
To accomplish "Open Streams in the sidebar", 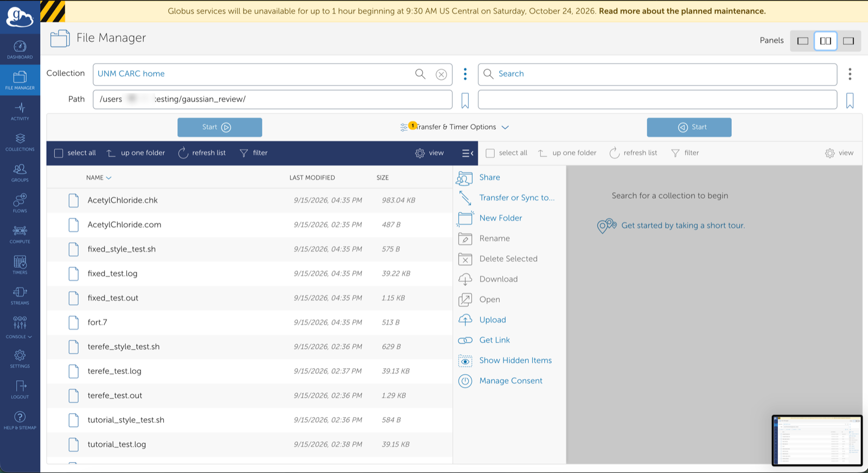I will pyautogui.click(x=20, y=296).
